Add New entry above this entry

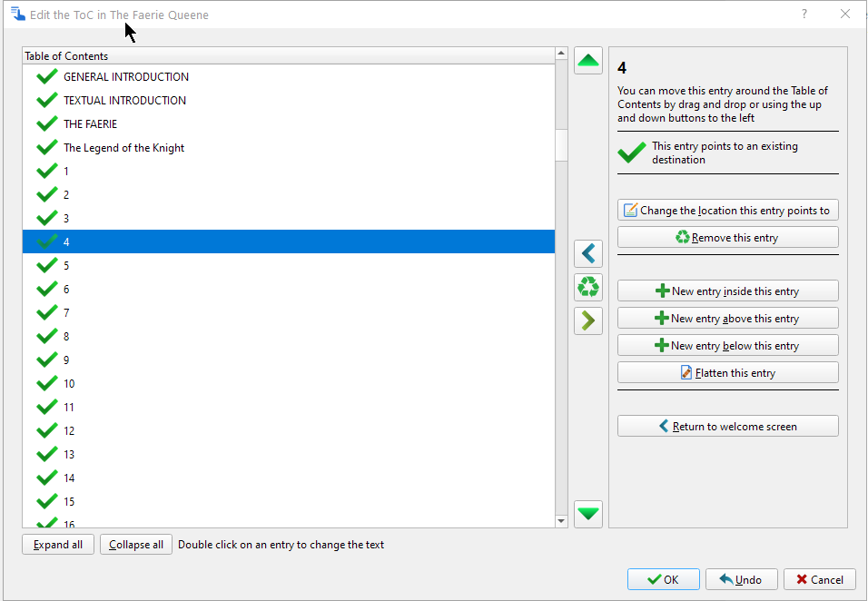[728, 319]
